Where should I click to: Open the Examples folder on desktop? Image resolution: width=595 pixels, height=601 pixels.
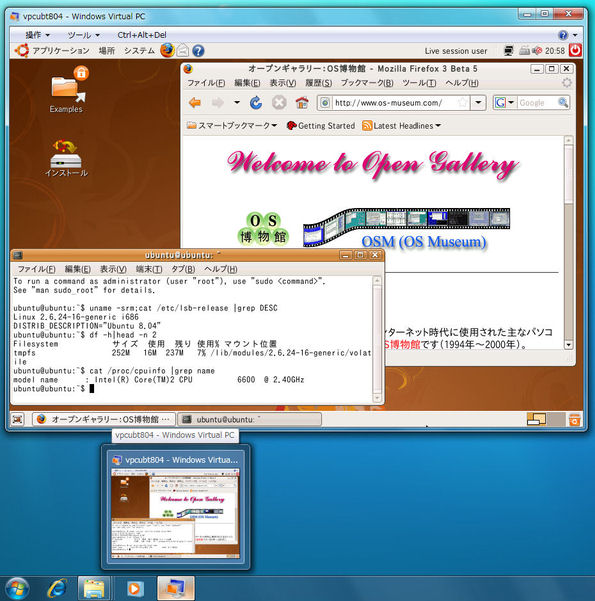tap(67, 90)
